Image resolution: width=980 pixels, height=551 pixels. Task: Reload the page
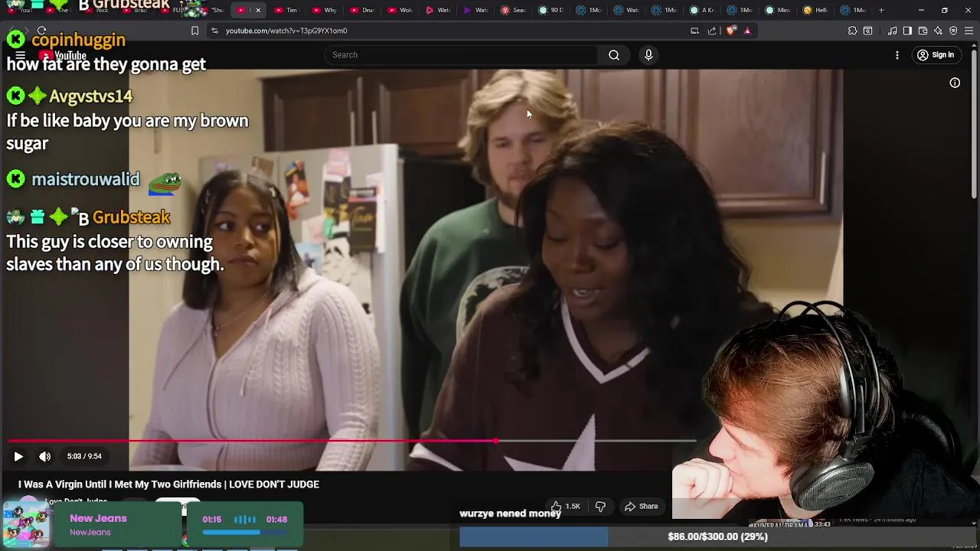(42, 31)
